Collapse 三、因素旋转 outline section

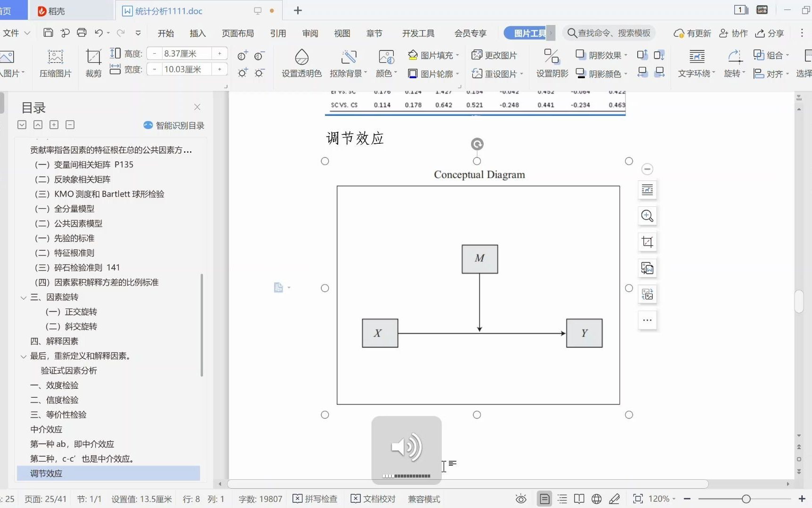(23, 297)
